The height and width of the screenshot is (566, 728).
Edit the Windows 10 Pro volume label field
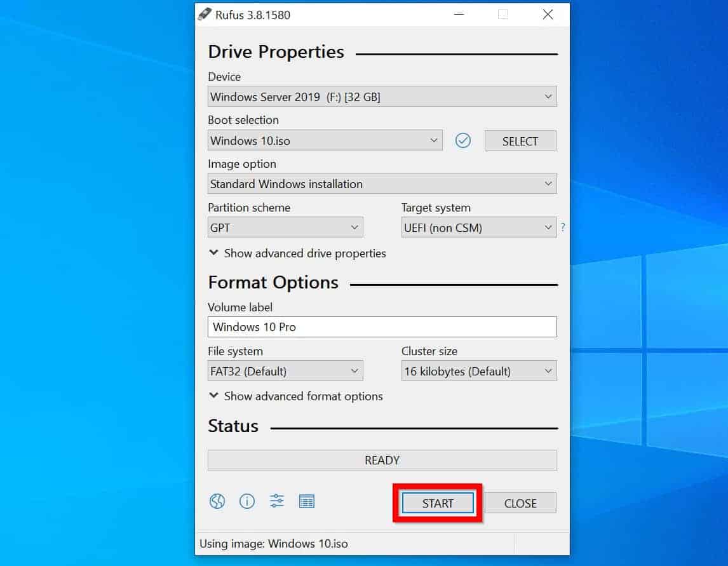click(382, 327)
